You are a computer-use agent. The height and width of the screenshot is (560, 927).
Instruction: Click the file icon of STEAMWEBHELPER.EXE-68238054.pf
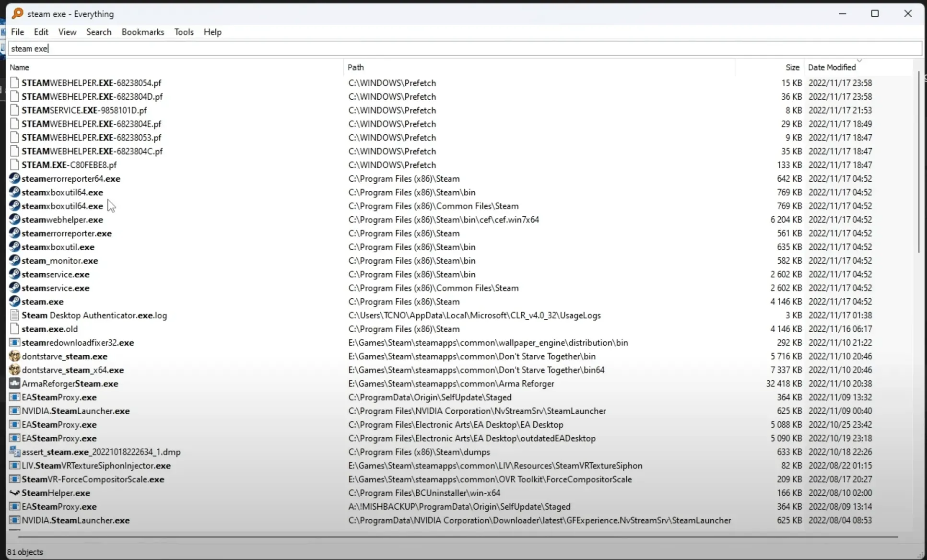click(x=14, y=83)
